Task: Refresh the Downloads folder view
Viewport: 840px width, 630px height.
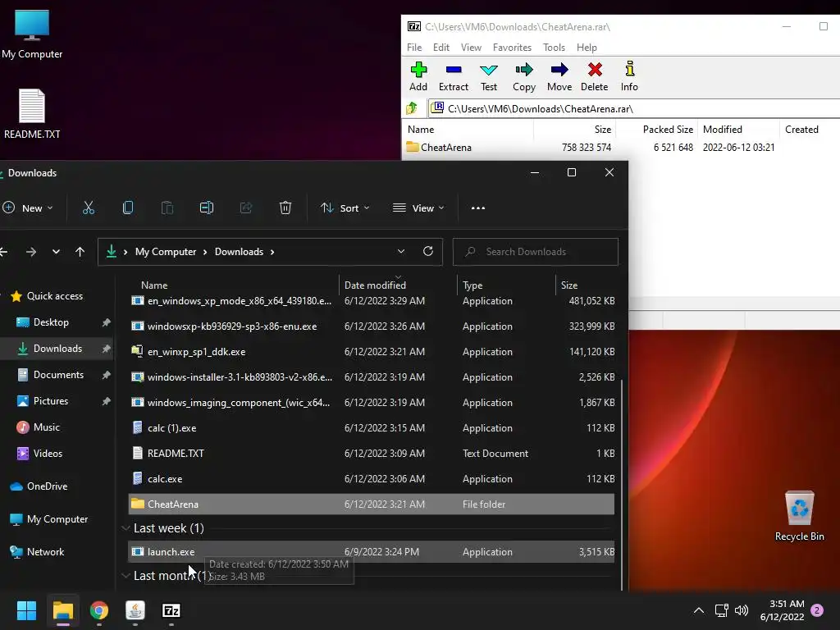Action: 428,251
